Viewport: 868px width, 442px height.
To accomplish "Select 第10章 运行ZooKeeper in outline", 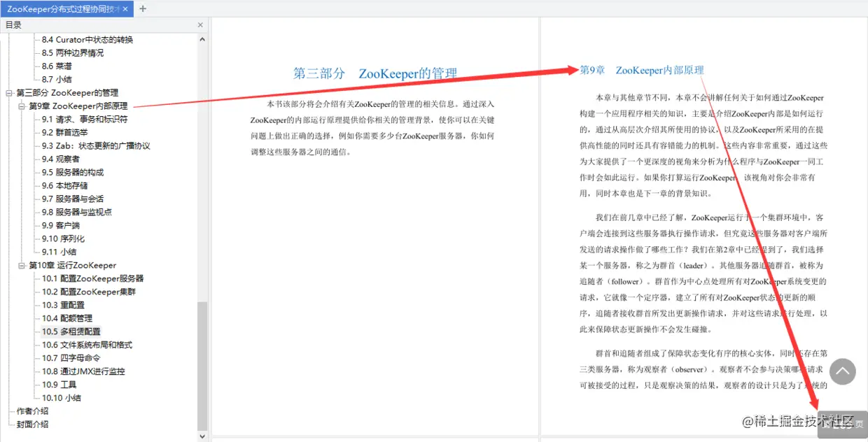I will 72,266.
